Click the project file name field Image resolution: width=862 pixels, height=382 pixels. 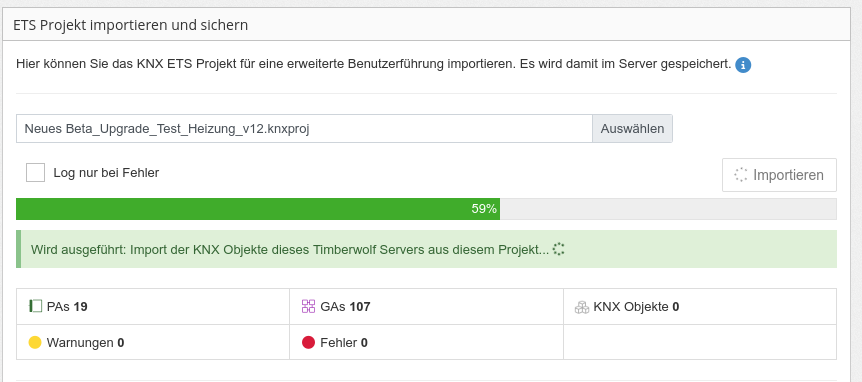[304, 129]
